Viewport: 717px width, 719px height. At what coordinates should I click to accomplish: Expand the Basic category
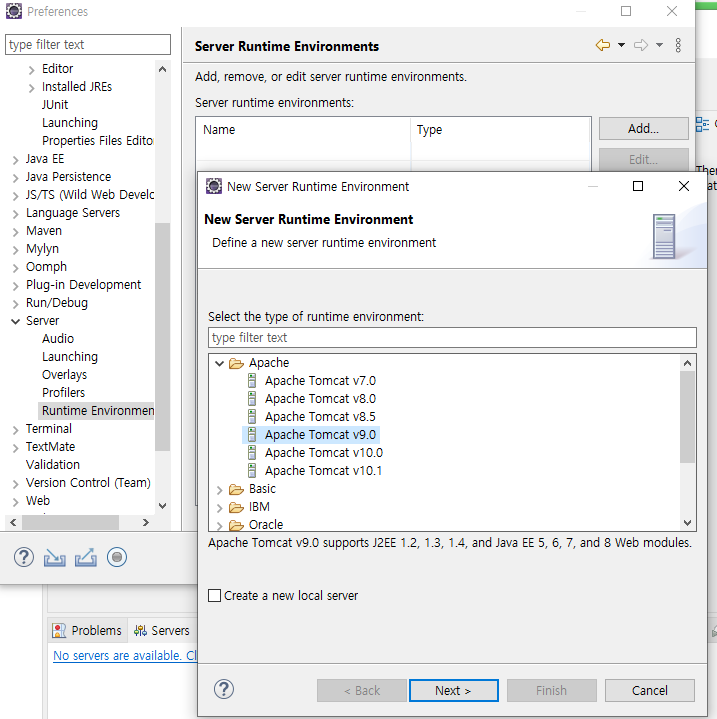click(220, 490)
